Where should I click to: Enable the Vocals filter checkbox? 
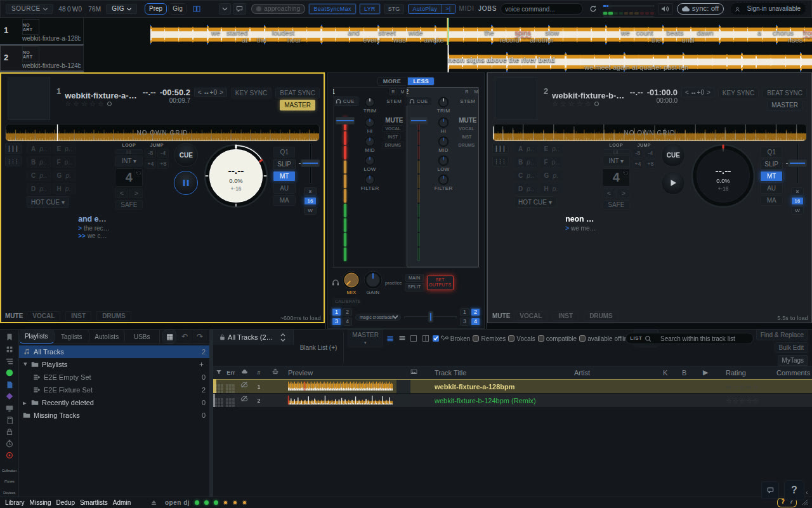511,338
